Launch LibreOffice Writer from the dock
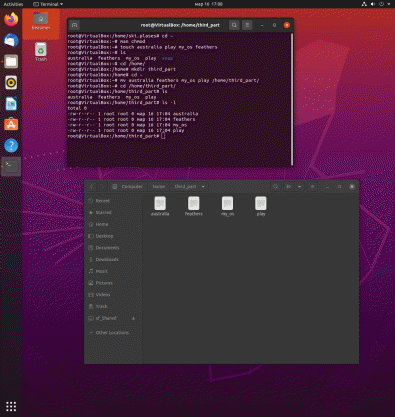This screenshot has width=395, height=417. coord(11,104)
